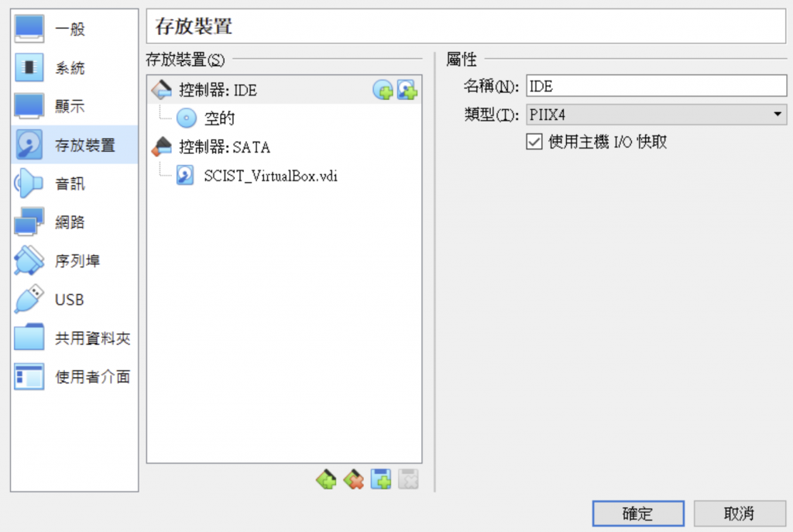Screen dimensions: 793x532
Task: Click the remove controller icon
Action: click(353, 479)
